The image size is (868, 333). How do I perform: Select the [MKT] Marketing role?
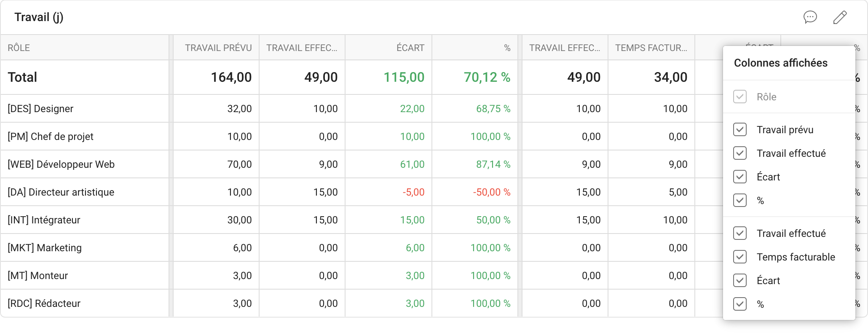click(45, 248)
